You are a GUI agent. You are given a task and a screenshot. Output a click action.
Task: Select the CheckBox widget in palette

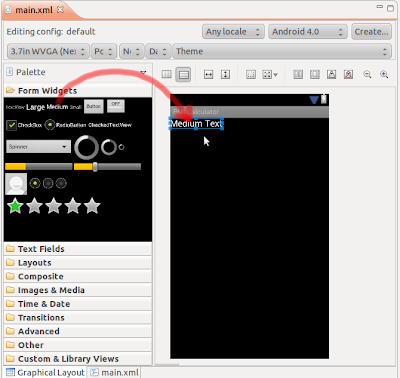pyautogui.click(x=24, y=125)
